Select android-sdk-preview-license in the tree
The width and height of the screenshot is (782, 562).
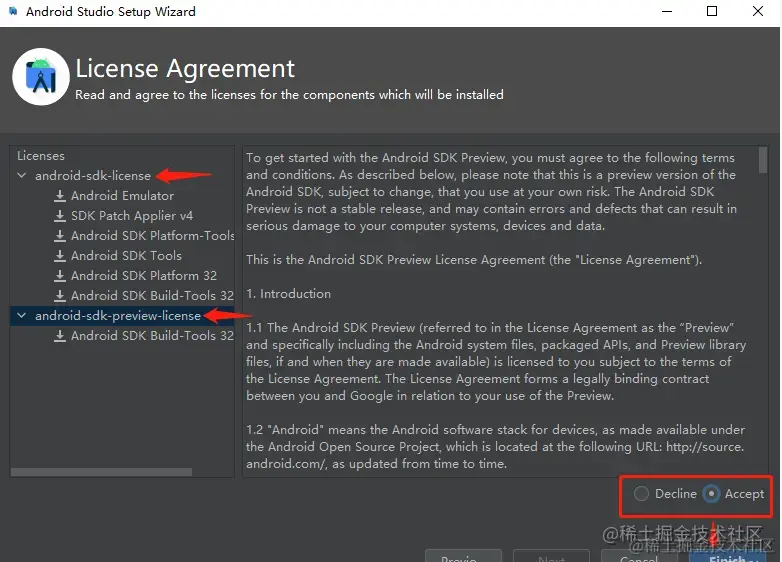pyautogui.click(x=118, y=316)
